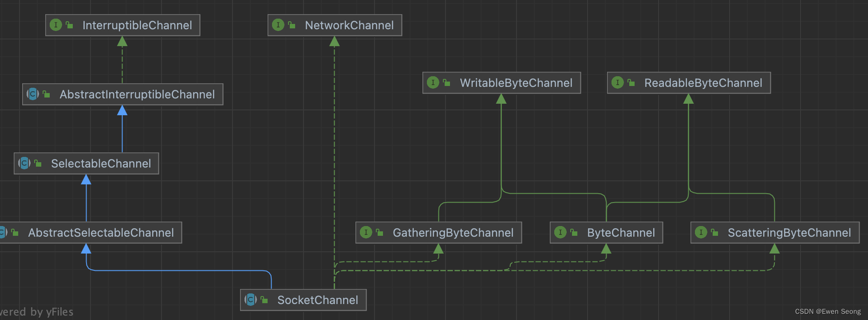Click the interface icon of ByteChannel
868x320 pixels.
pyautogui.click(x=560, y=232)
